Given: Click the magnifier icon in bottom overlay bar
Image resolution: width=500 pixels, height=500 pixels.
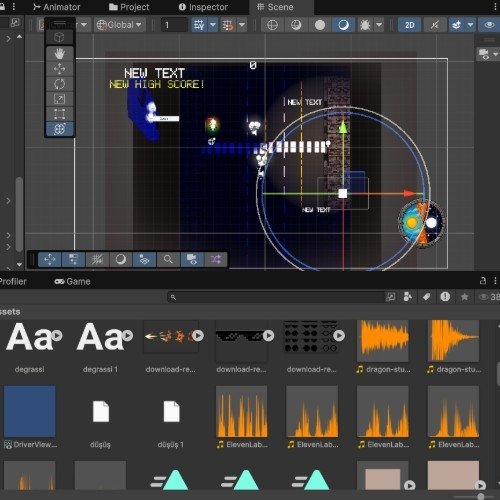Looking at the screenshot, I should tap(168, 259).
